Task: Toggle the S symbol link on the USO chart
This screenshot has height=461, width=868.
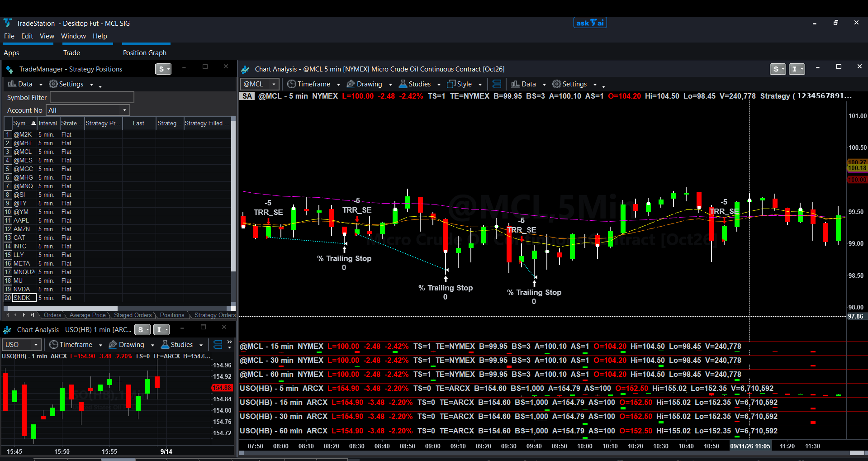Action: click(142, 330)
